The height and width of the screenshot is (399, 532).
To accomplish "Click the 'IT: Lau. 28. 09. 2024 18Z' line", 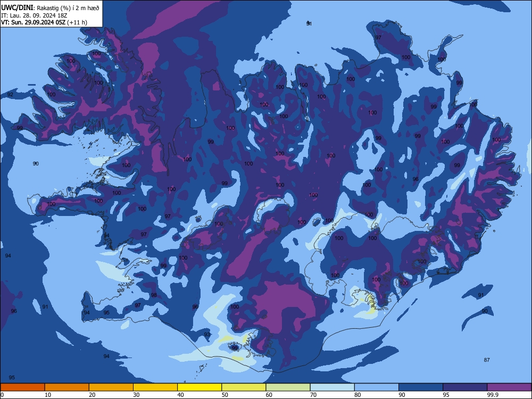I will 34,15.
